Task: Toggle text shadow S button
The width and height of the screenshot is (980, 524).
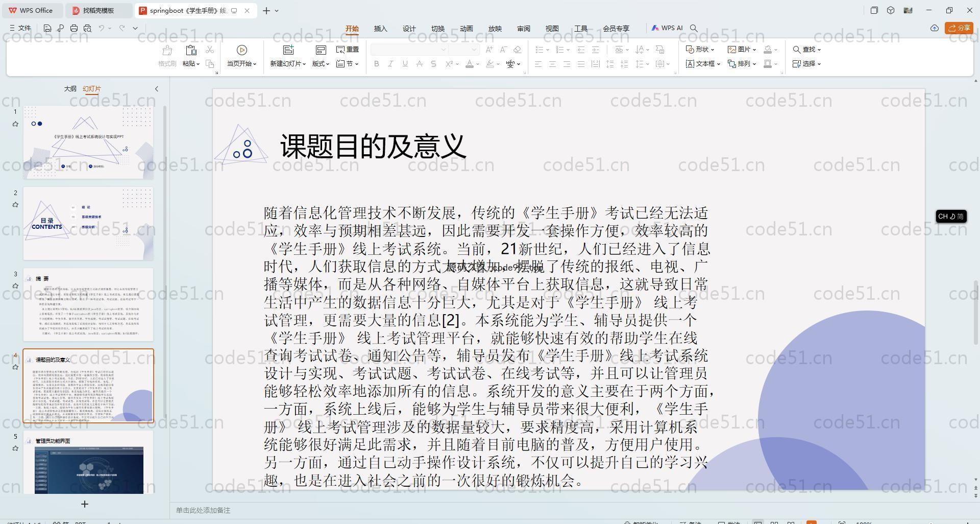Action: click(433, 64)
